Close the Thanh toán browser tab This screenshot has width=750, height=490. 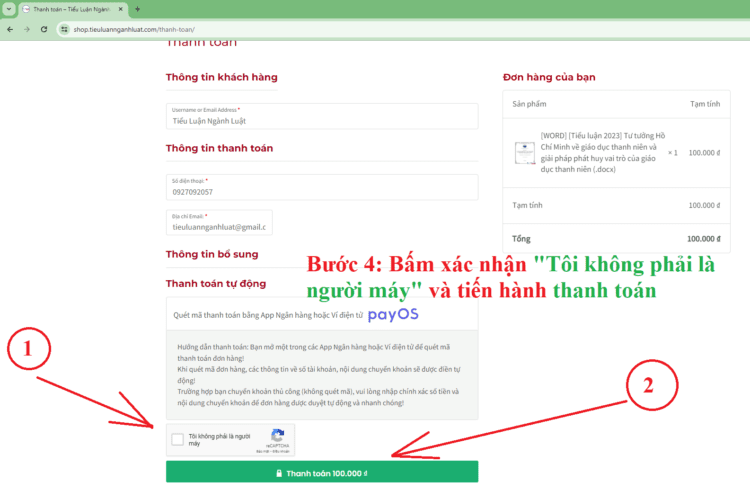(122, 8)
